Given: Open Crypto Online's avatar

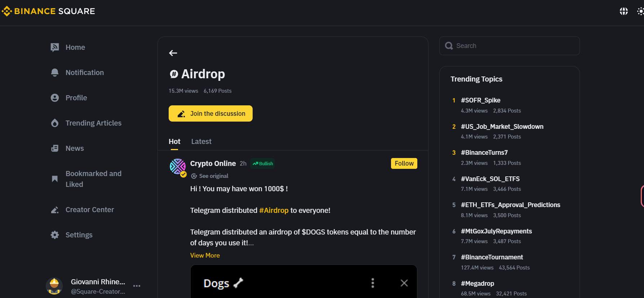Looking at the screenshot, I should point(178,167).
